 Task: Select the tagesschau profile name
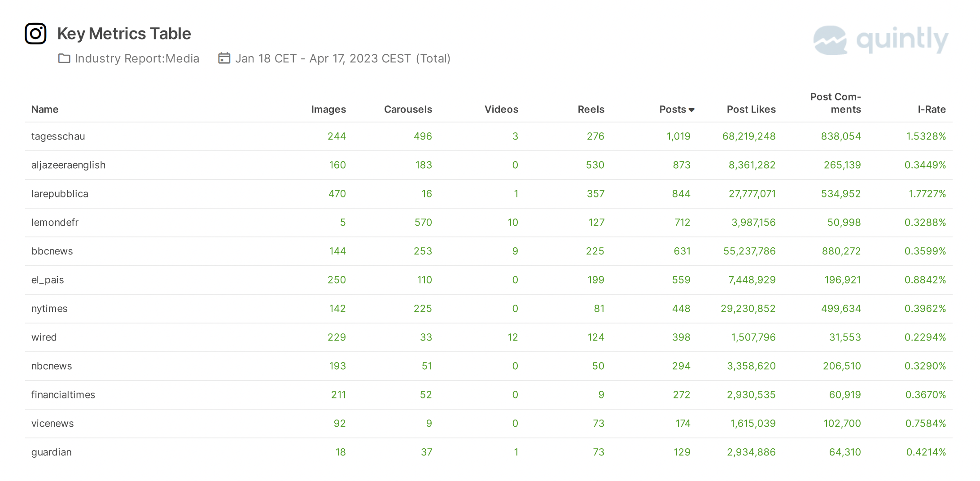pyautogui.click(x=58, y=136)
